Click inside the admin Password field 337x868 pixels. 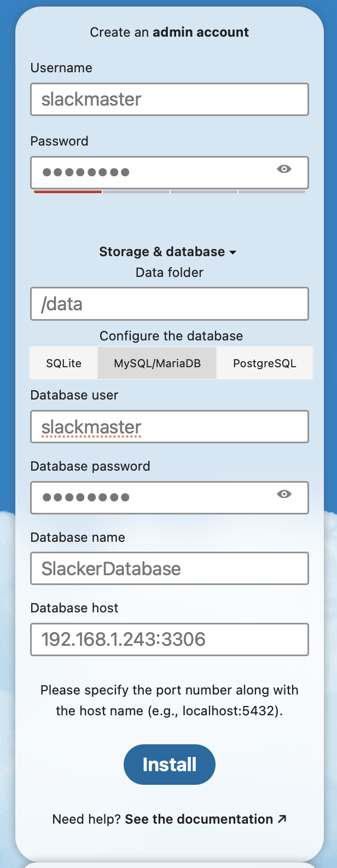pyautogui.click(x=153, y=171)
